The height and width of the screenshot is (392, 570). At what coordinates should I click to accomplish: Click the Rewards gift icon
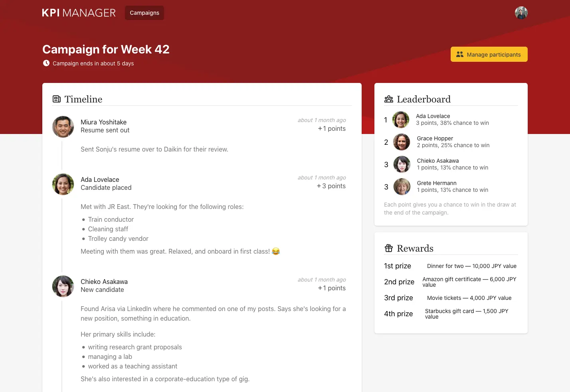tap(388, 248)
